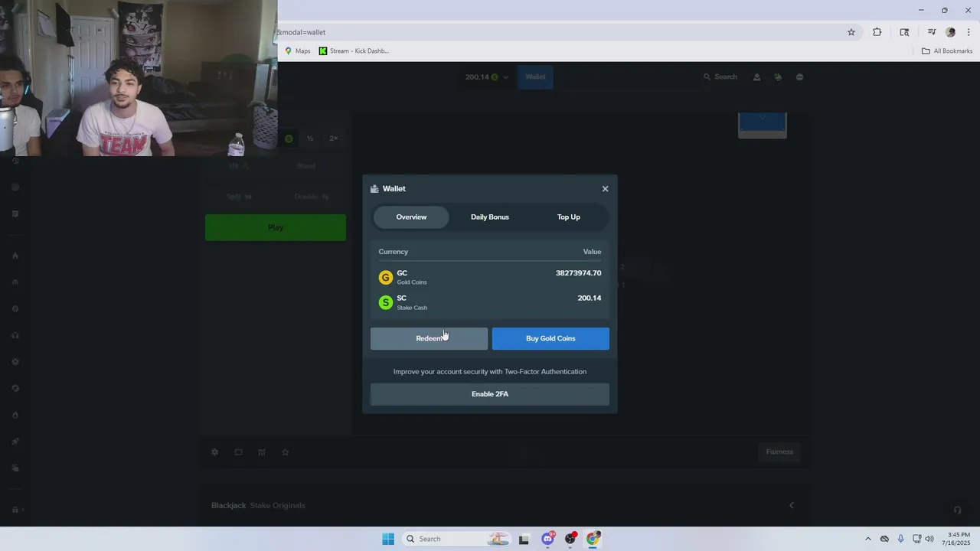
Task: Open Chrome media control icon
Action: [x=932, y=32]
